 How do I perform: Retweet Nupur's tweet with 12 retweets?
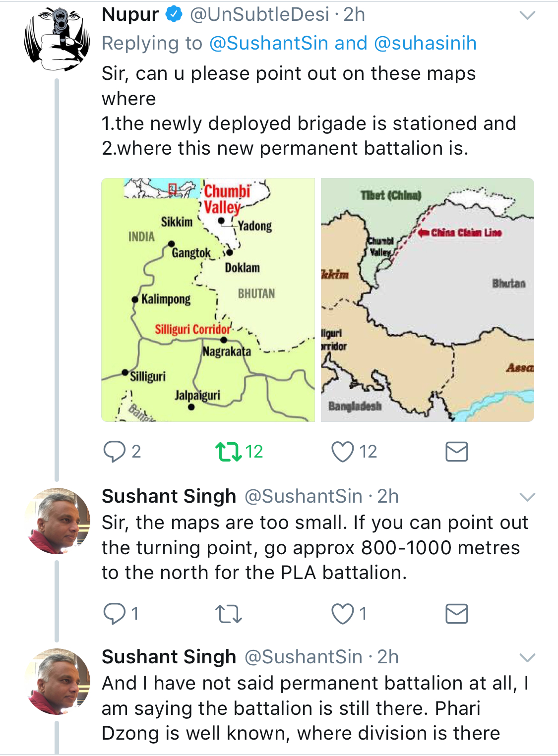[228, 452]
